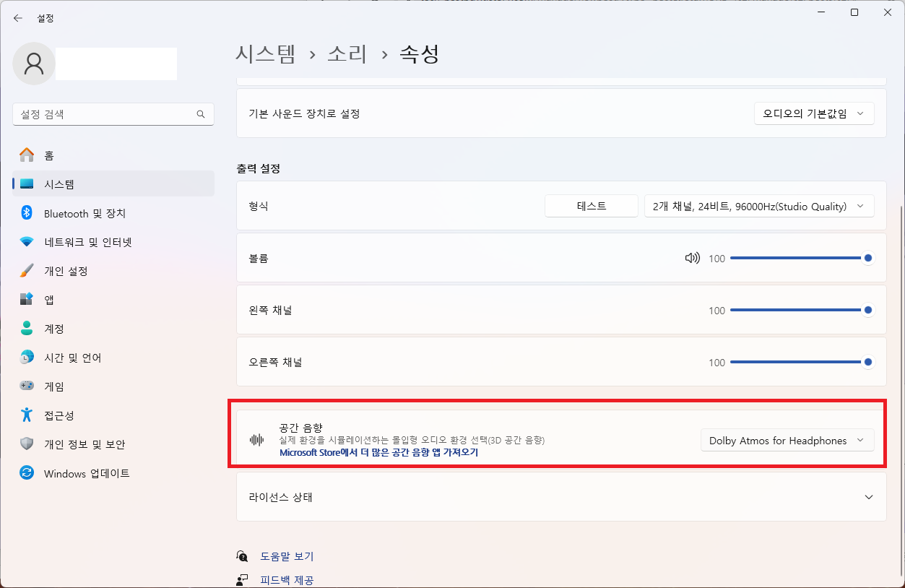Open 네트워크 및 인터넷 settings
The height and width of the screenshot is (588, 905).
[x=71, y=242]
